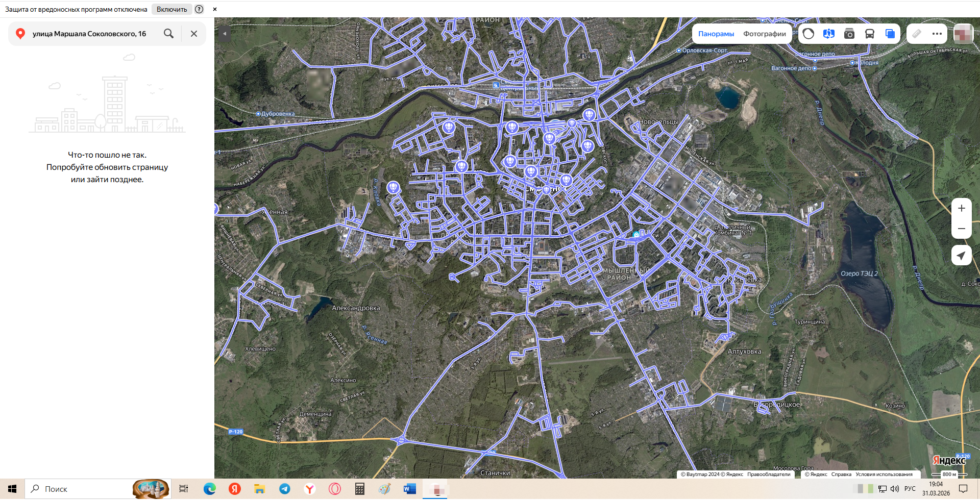Click the Хлевищено map label
The height and width of the screenshot is (500, 980).
click(260, 349)
